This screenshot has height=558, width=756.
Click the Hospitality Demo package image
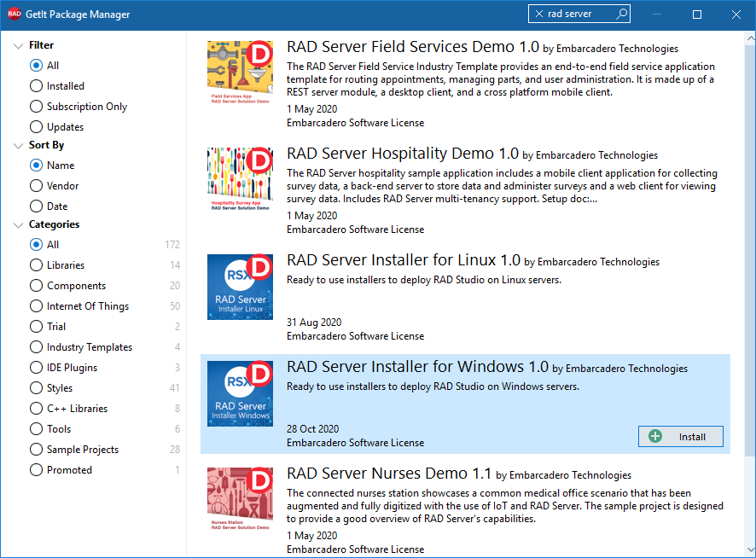tap(240, 179)
